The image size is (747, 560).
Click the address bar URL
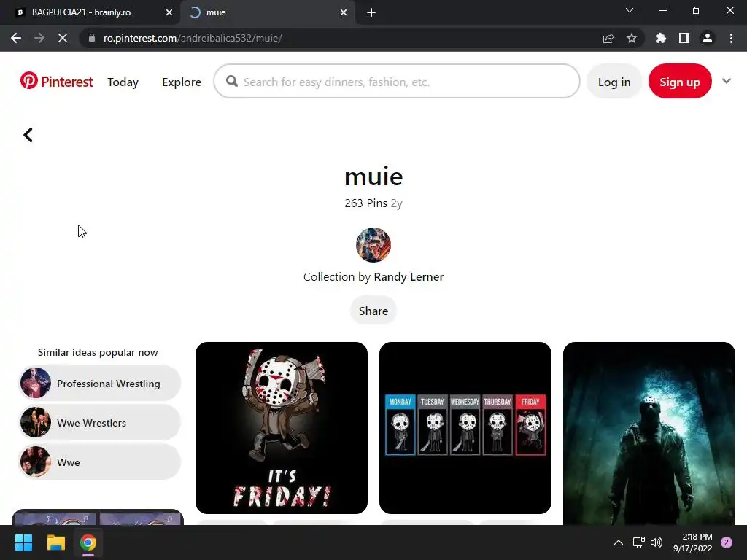tap(193, 38)
